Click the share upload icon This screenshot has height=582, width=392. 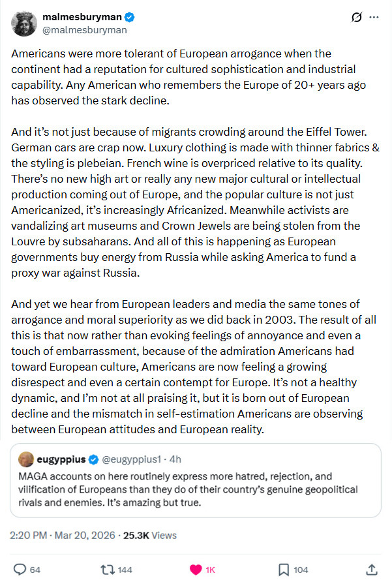tap(372, 570)
